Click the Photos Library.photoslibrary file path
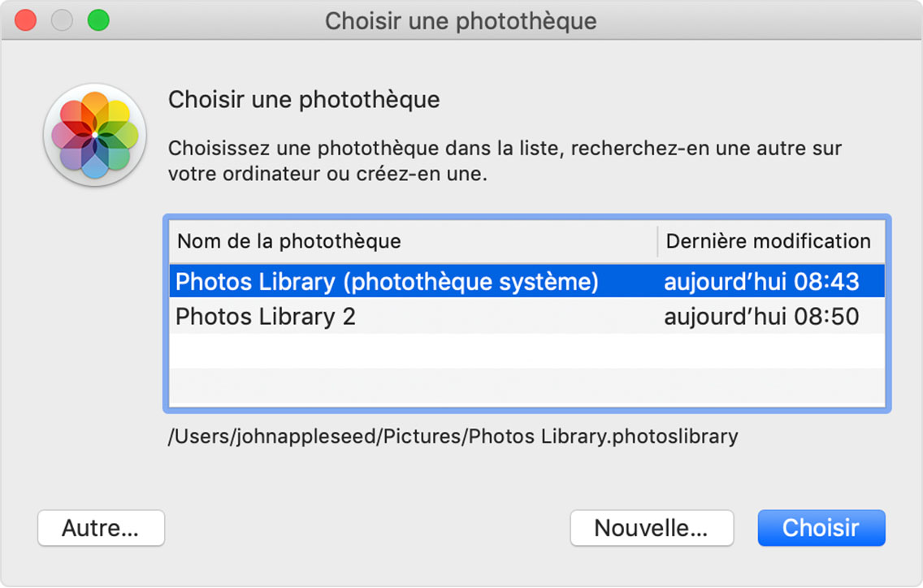The image size is (923, 588). coord(453,436)
